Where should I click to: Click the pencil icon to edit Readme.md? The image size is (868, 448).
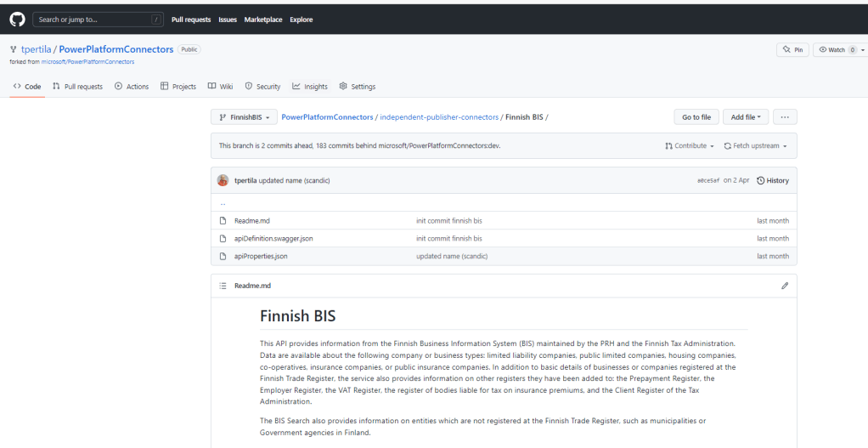(x=784, y=286)
